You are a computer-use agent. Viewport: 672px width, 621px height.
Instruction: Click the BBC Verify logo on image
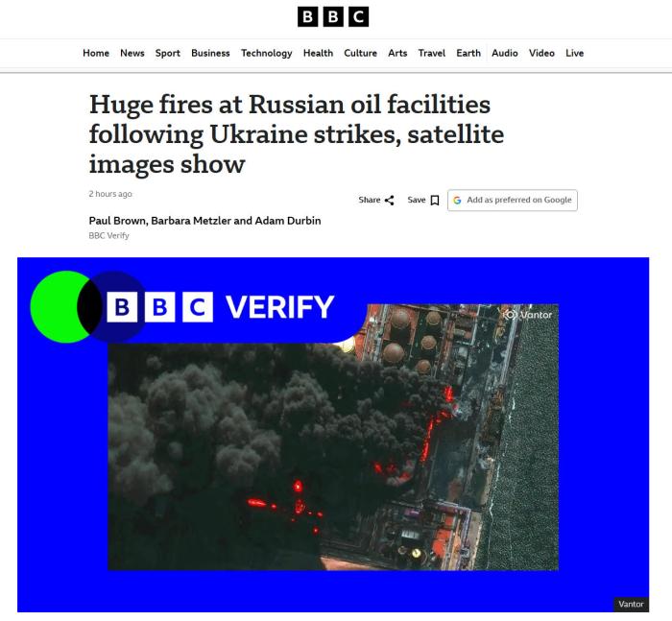point(182,307)
